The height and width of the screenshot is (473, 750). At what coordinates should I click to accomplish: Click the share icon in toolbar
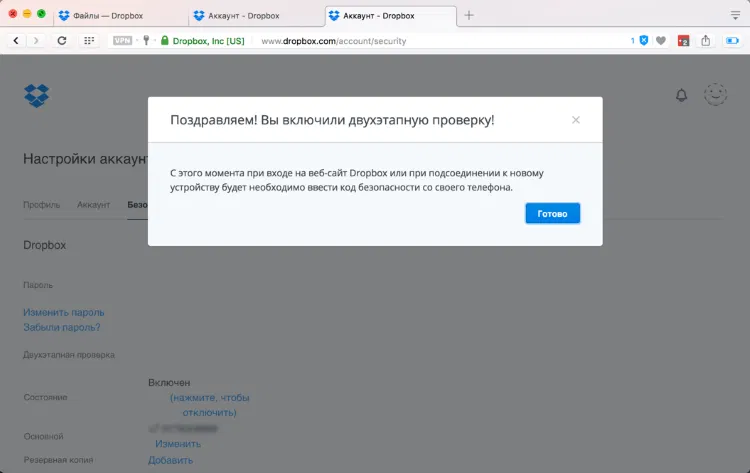click(x=706, y=41)
